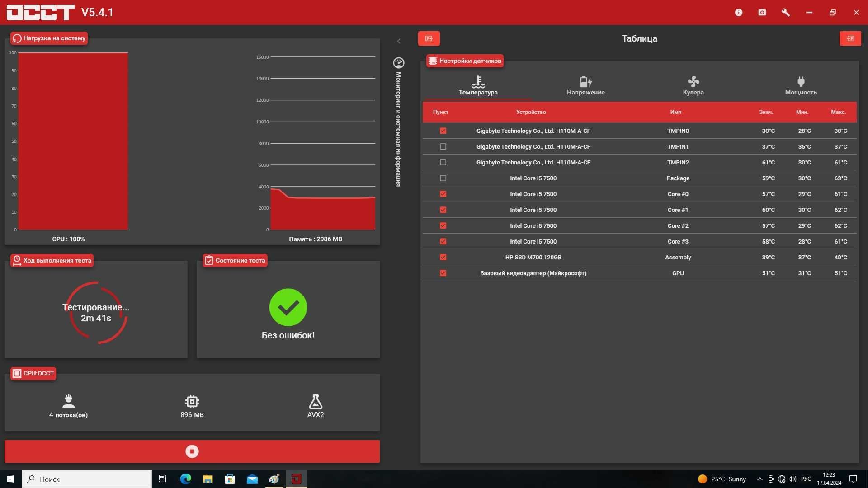Toggle the Core #2 checkbox
This screenshot has height=488, width=868.
click(443, 225)
